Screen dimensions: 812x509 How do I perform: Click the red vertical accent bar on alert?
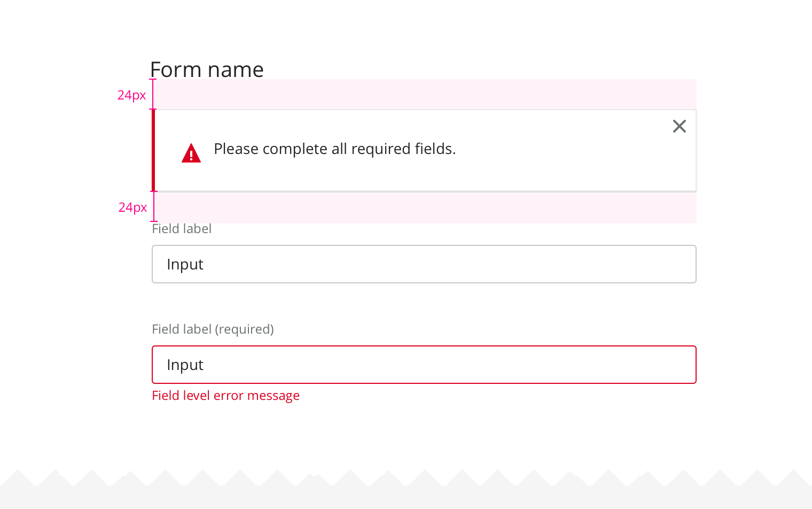pos(154,150)
